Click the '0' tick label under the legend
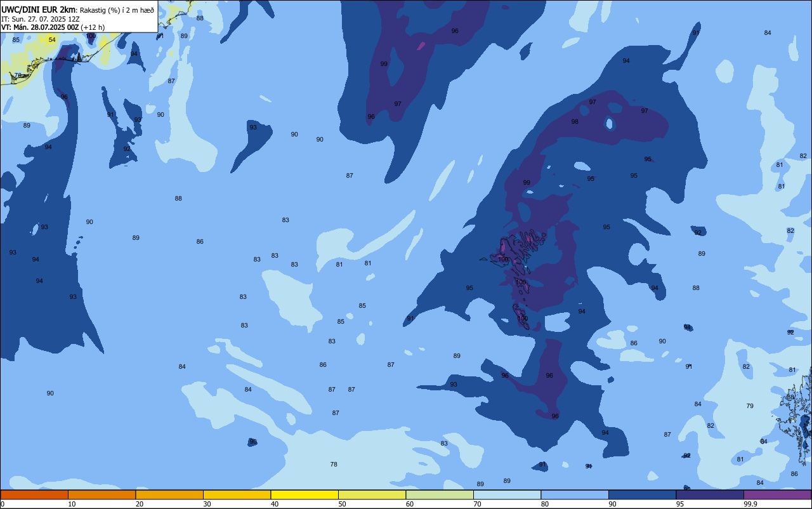Image resolution: width=812 pixels, height=509 pixels. [3, 504]
